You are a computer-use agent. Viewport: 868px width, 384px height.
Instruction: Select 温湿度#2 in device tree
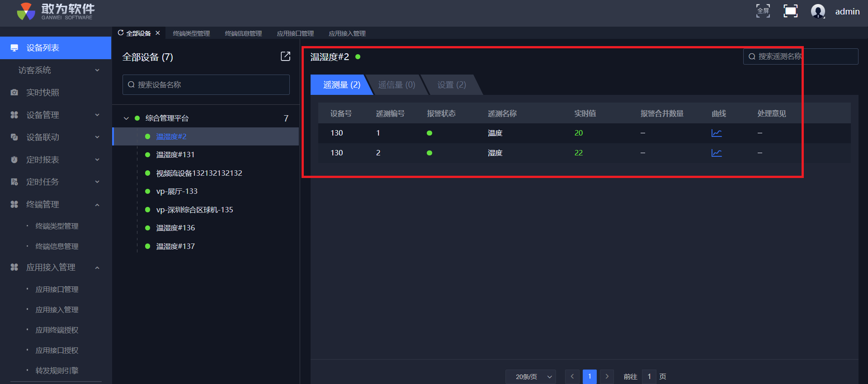(206, 136)
